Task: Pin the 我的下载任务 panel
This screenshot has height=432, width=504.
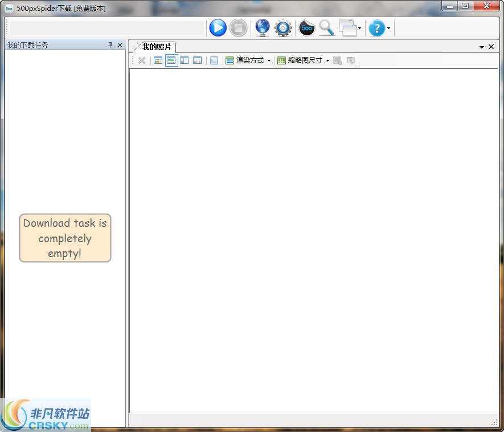Action: [110, 44]
